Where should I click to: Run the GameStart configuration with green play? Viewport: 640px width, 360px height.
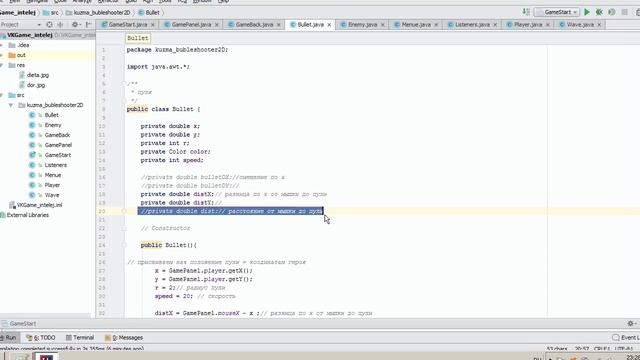click(587, 12)
